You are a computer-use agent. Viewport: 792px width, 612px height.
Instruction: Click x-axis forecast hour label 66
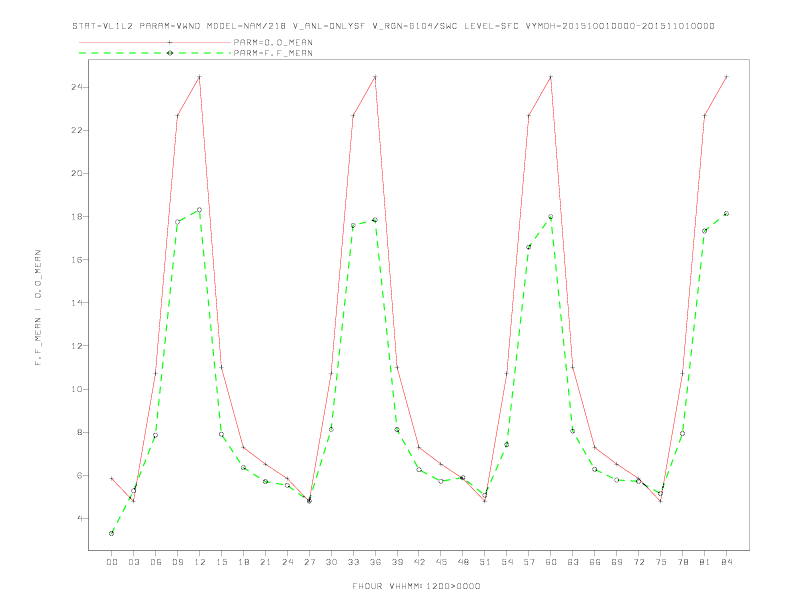point(595,562)
